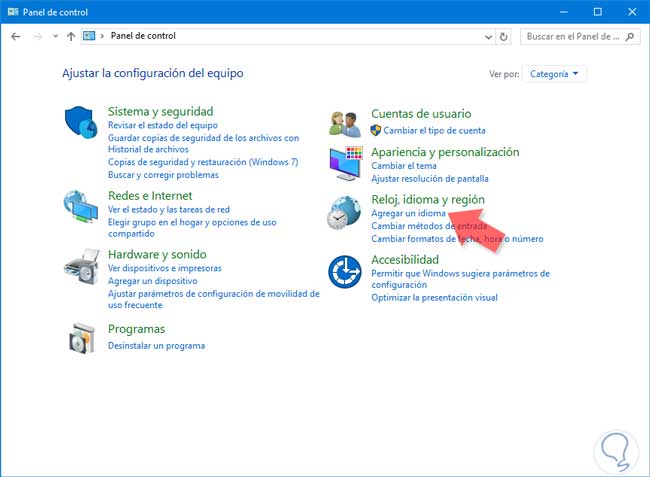Expand the breadcrumb chevron before Panel de control
Screen dimensions: 650x477
[x=102, y=36]
